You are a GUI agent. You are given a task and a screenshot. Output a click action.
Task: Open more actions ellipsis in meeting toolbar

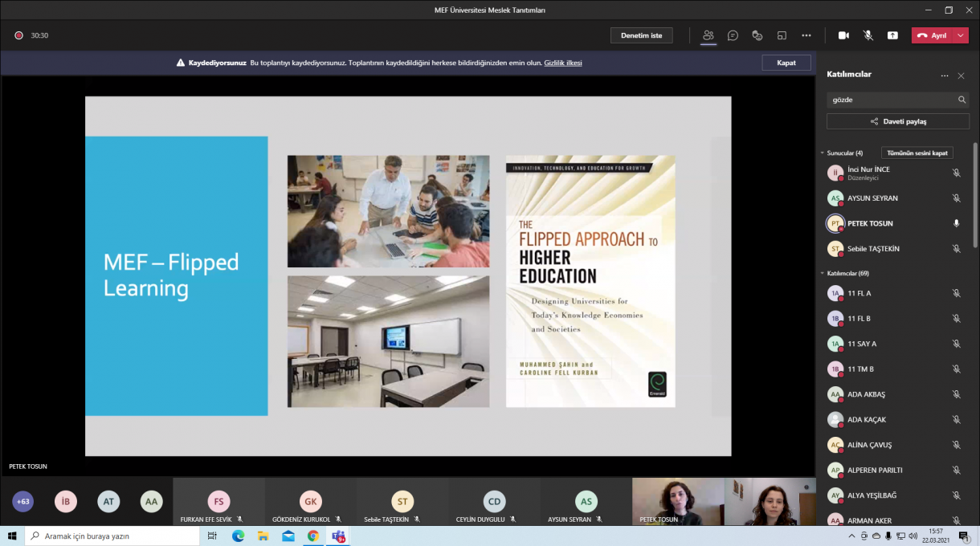point(806,35)
